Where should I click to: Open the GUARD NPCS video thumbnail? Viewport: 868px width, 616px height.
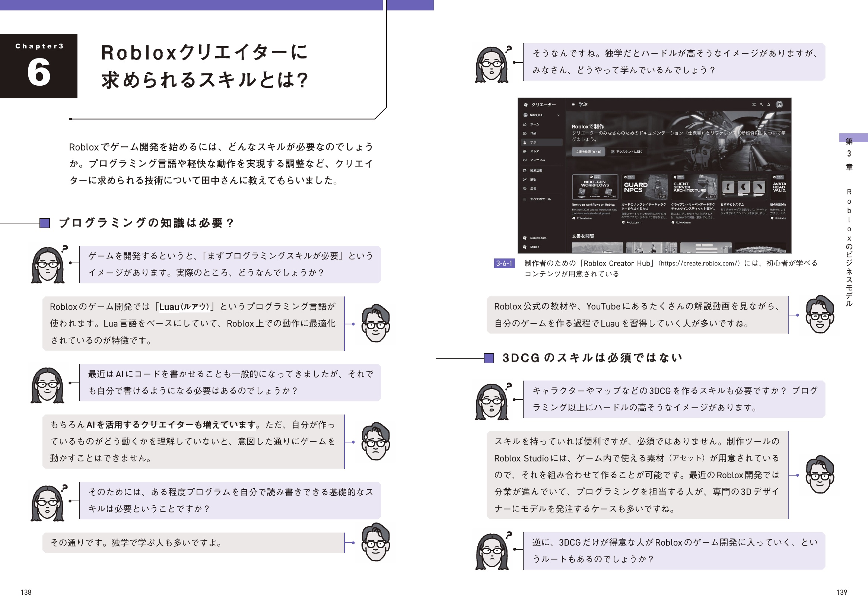click(644, 187)
